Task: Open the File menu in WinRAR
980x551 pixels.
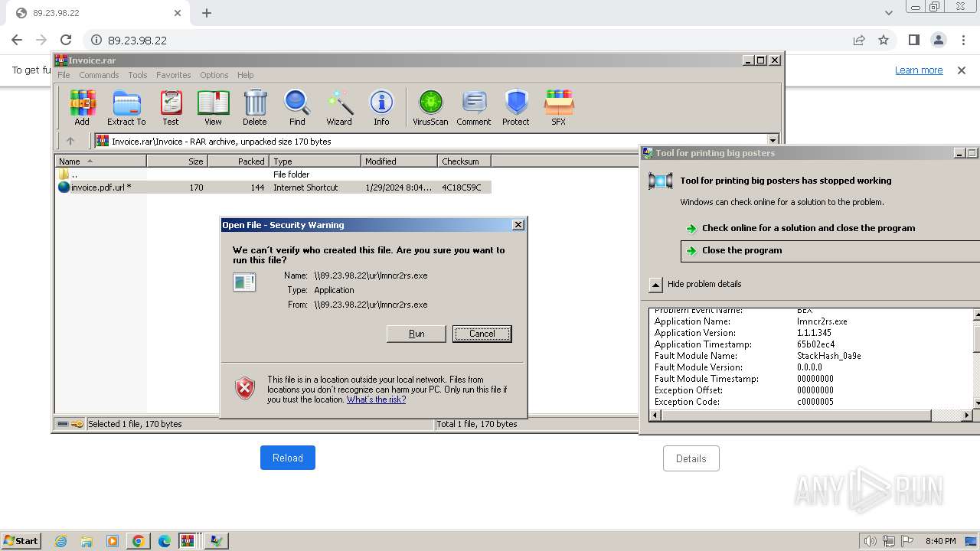Action: click(x=64, y=75)
